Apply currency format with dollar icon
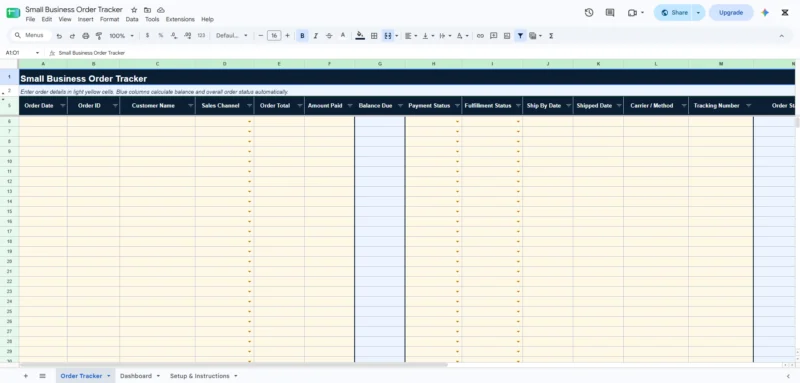The width and height of the screenshot is (800, 383). coord(147,36)
